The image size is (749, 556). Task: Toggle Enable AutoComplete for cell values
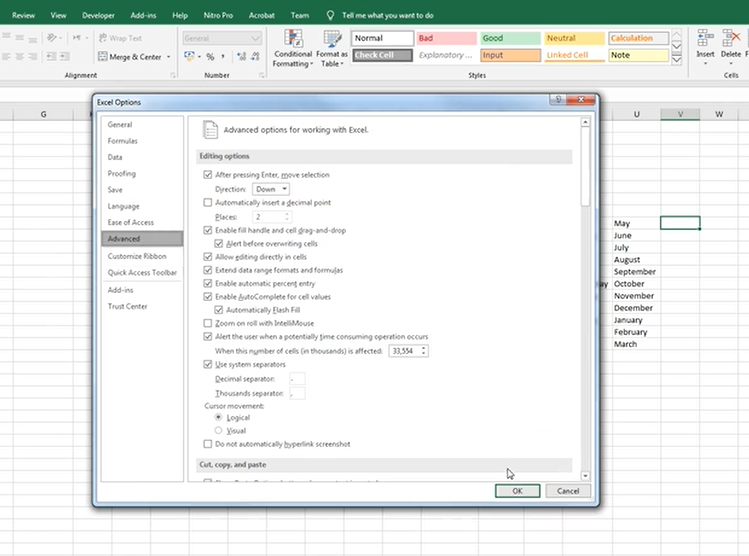pyautogui.click(x=208, y=297)
